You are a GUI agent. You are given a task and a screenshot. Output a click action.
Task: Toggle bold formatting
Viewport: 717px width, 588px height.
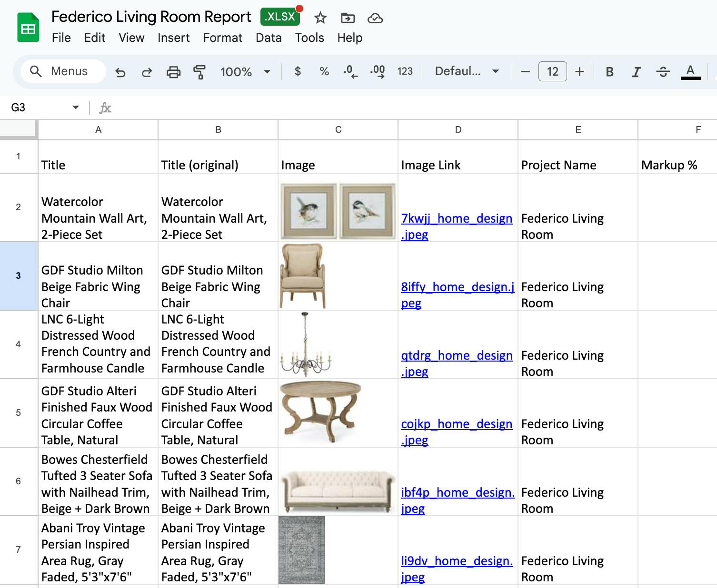(x=609, y=72)
